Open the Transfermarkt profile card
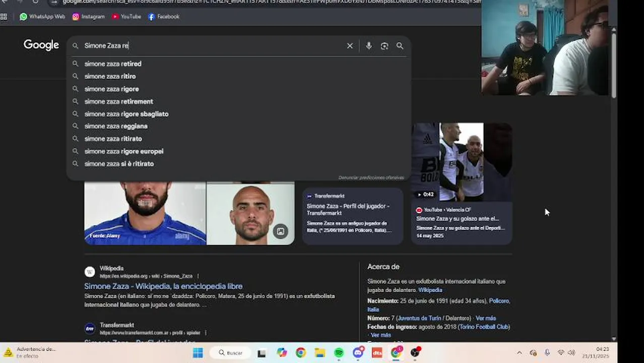Screen dimensions: 644x363 click(x=353, y=216)
